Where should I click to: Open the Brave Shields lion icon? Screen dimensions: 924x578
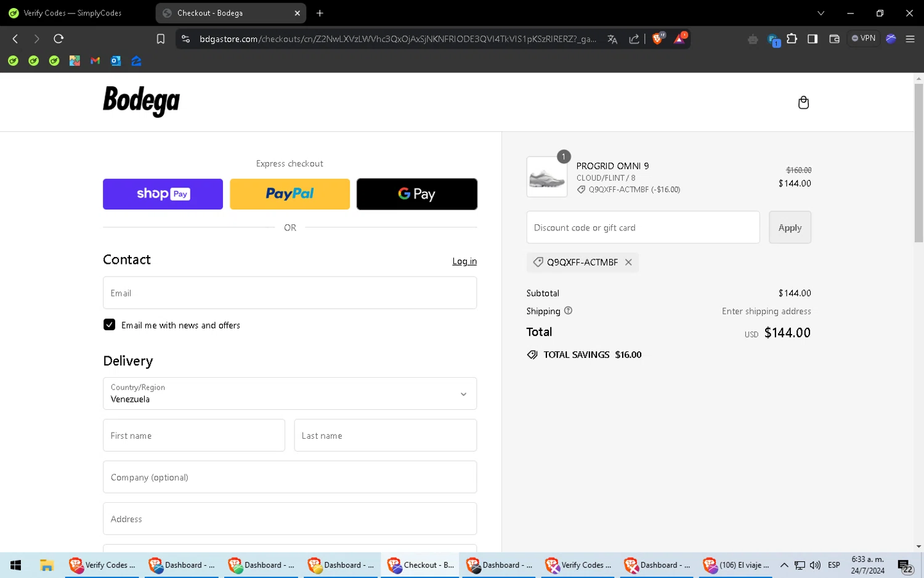point(658,39)
